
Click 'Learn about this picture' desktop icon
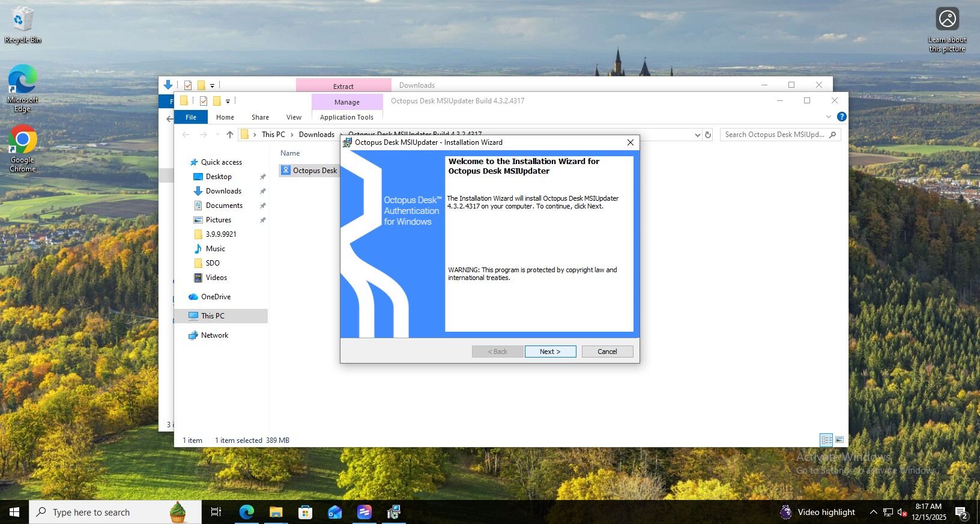pos(947,30)
